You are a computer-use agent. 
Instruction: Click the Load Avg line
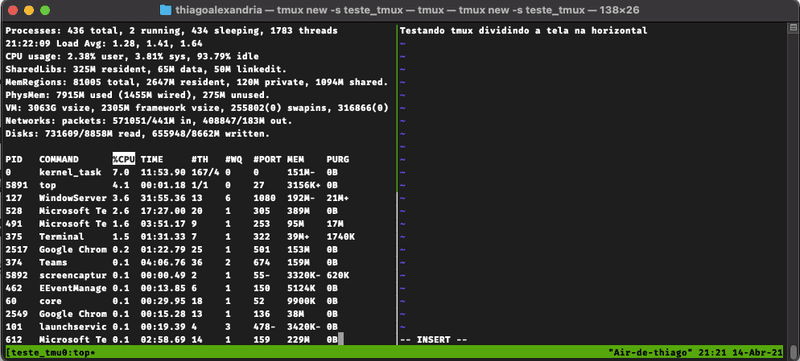[104, 43]
